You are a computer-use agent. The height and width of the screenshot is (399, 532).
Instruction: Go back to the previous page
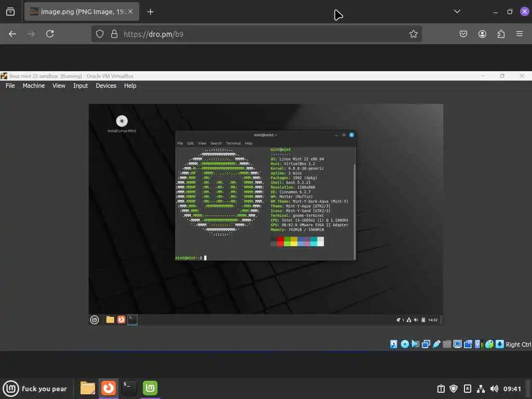pyautogui.click(x=12, y=34)
